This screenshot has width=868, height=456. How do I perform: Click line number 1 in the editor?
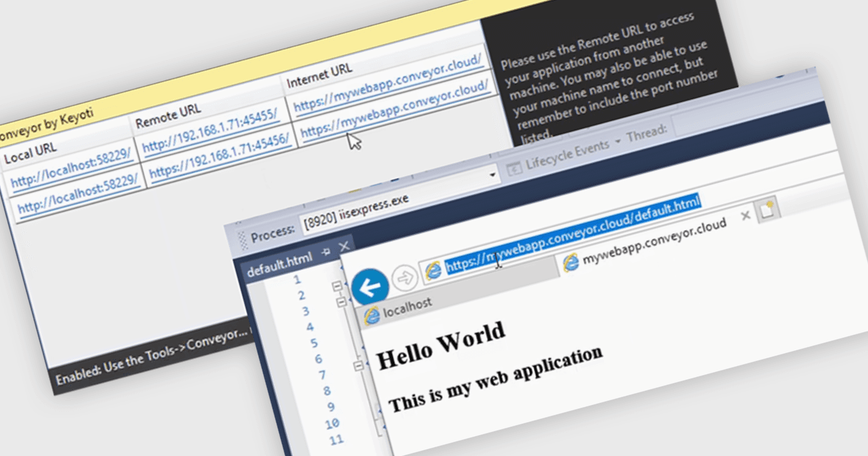[297, 279]
